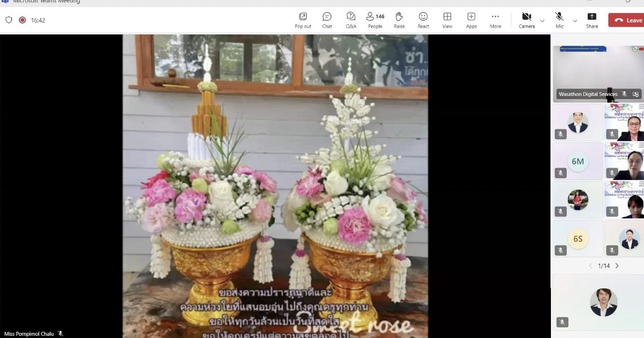Click muted mic icon on 6S tile
Viewport: 644px width, 338px height.
coord(561,250)
